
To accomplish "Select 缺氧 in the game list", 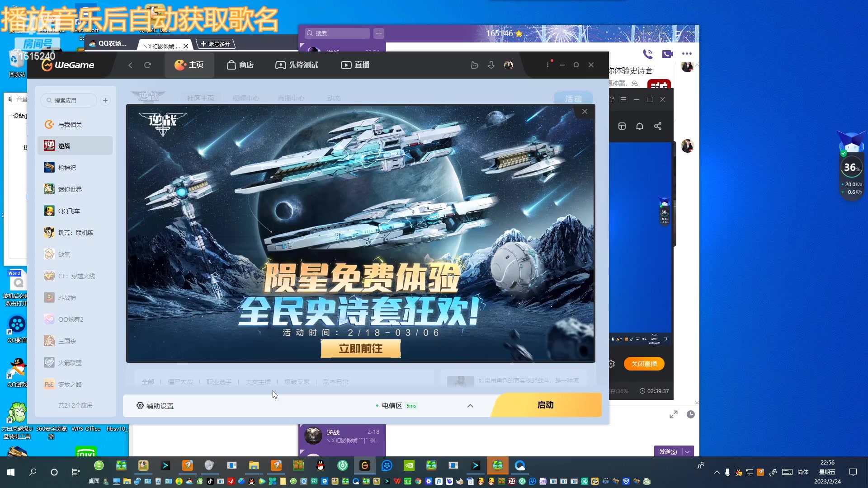I will (x=75, y=254).
